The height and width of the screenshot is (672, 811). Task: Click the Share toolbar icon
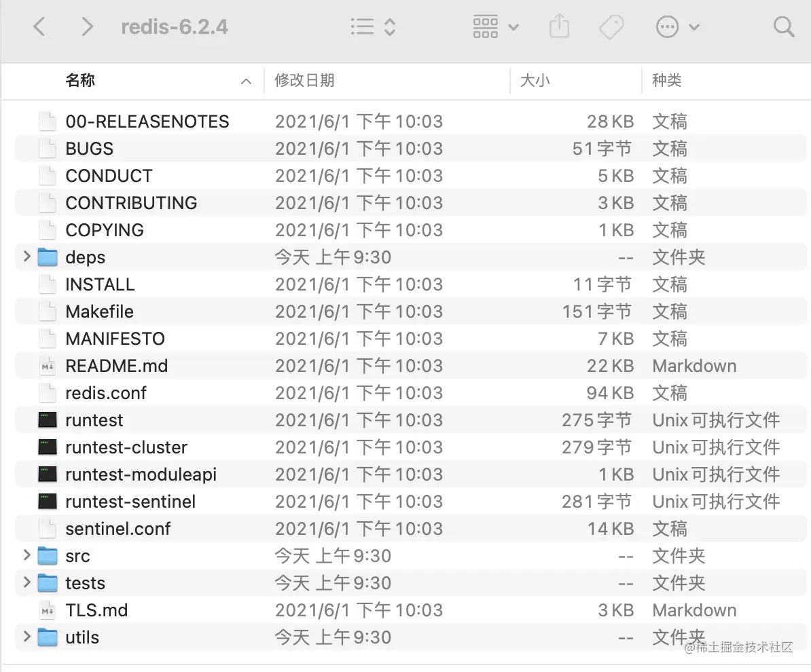click(x=559, y=26)
